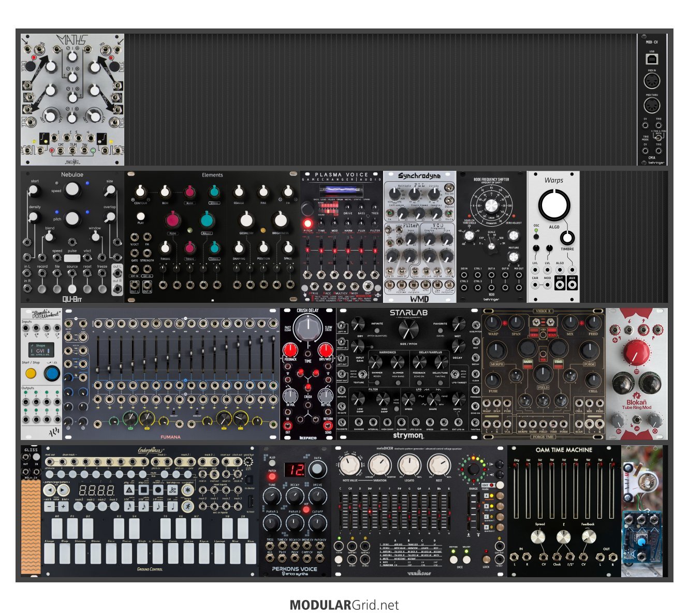
Task: Click the record circle button on Ground Control
Action: [158, 490]
